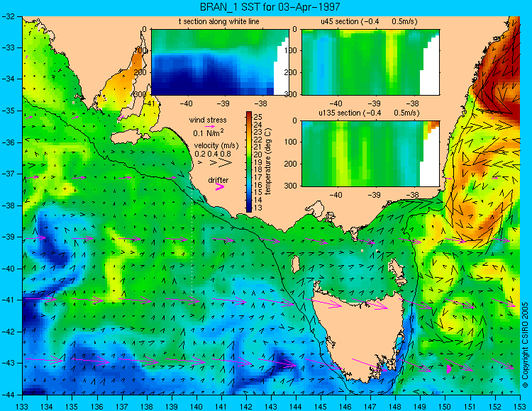Click the 200 depth label on u135 inset
This screenshot has width=532, height=411.
(x=292, y=164)
